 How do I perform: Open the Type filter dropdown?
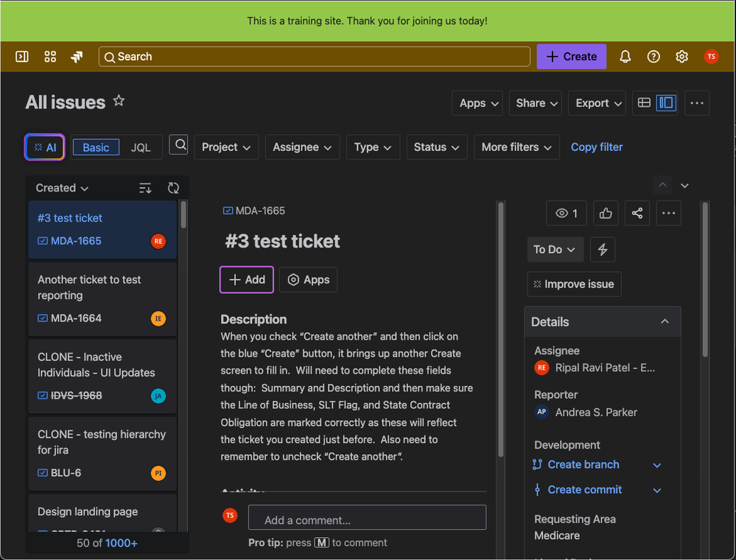coord(373,147)
